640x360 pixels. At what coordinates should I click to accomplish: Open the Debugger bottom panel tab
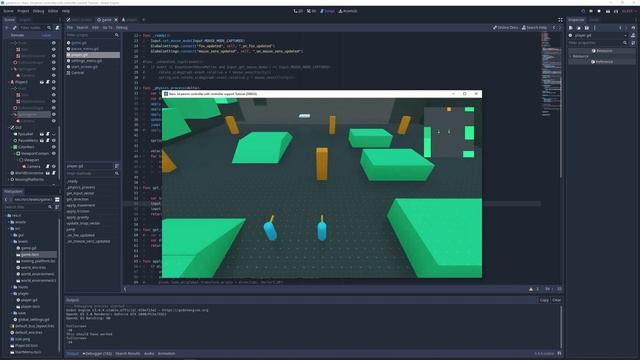(x=97, y=353)
